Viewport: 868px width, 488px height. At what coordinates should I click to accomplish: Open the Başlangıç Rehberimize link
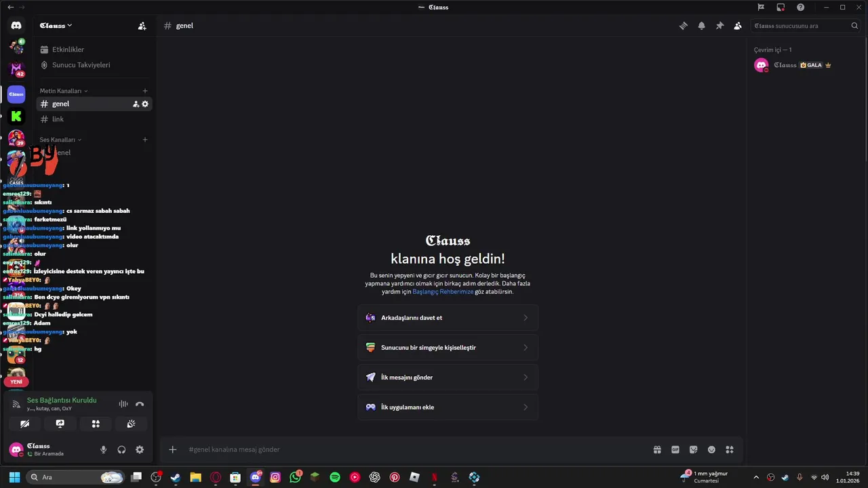click(x=443, y=291)
